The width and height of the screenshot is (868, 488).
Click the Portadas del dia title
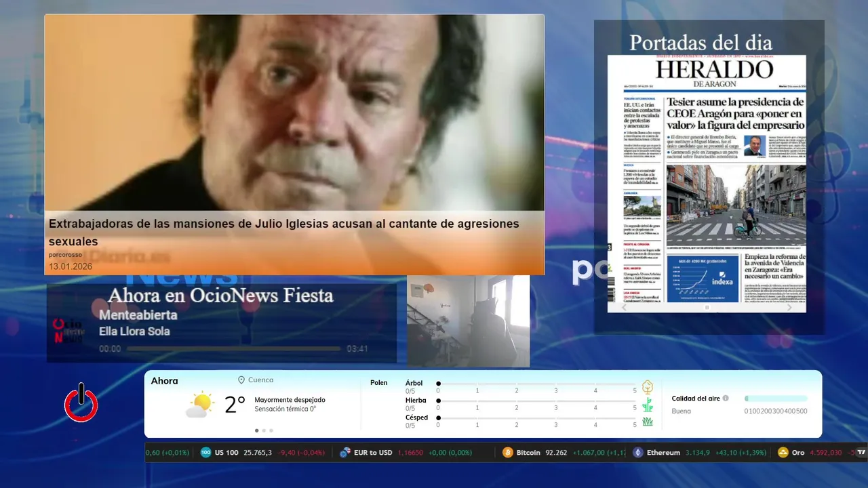pyautogui.click(x=701, y=43)
